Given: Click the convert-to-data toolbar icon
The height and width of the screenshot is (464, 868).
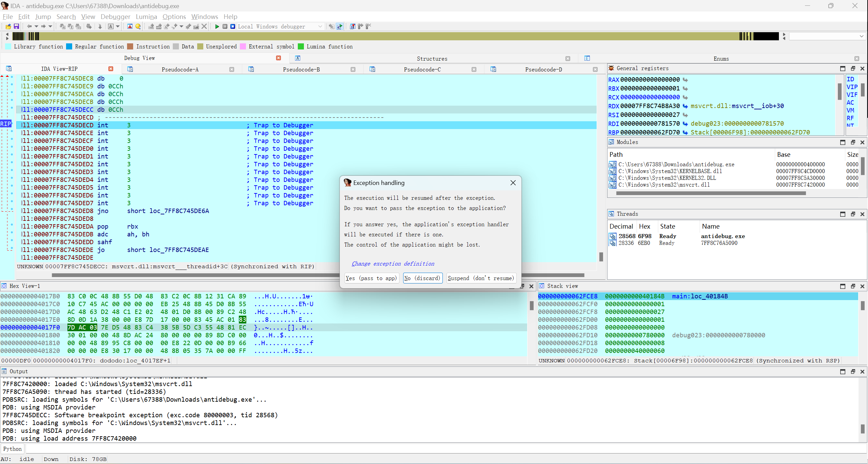Looking at the screenshot, I should [x=159, y=26].
